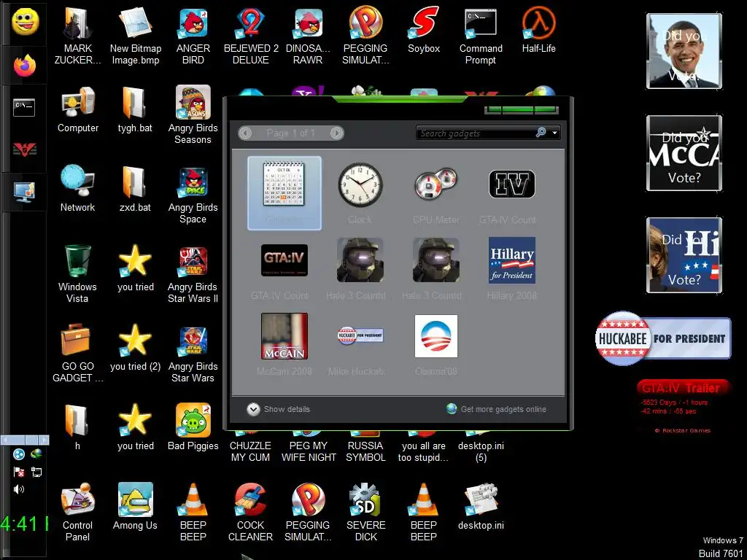Select the Among Us desktop shortcut
The image size is (747, 560).
[x=135, y=507]
